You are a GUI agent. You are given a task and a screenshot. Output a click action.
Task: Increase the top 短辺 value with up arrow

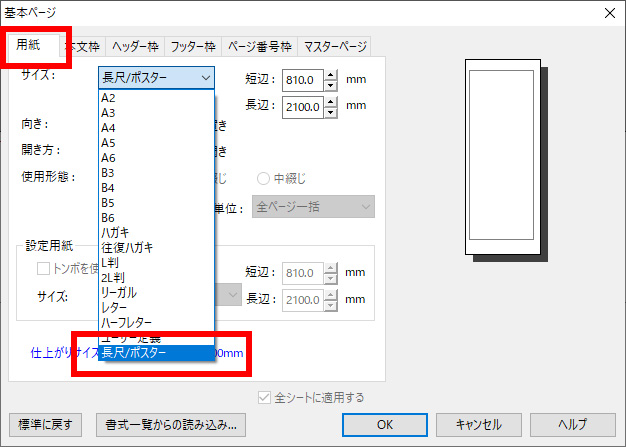click(331, 75)
